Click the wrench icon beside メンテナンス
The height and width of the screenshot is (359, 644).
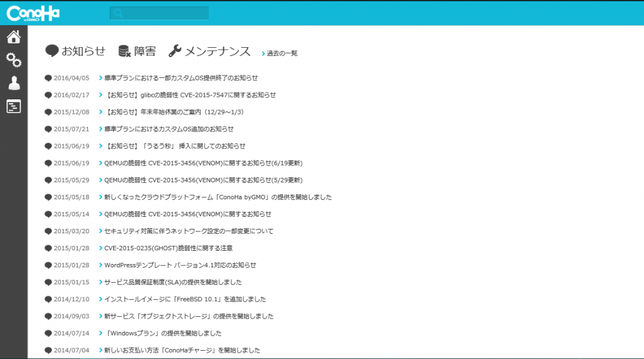point(175,51)
